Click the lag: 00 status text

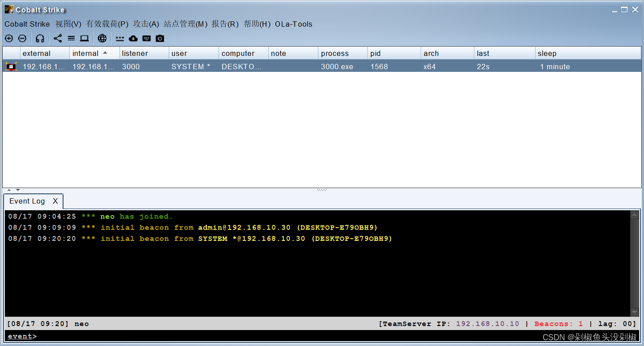click(x=617, y=324)
